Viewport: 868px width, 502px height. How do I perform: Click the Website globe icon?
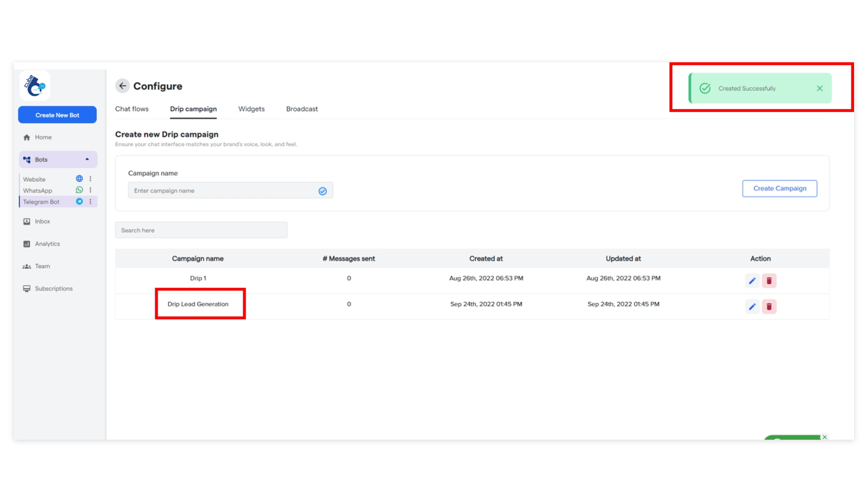point(80,178)
